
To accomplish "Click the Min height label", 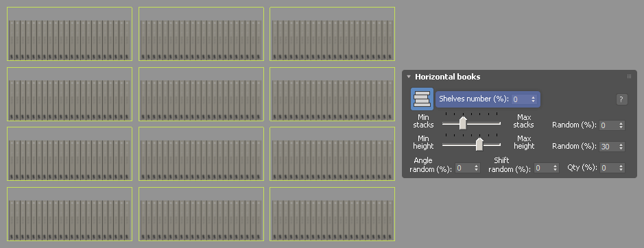I will 423,142.
